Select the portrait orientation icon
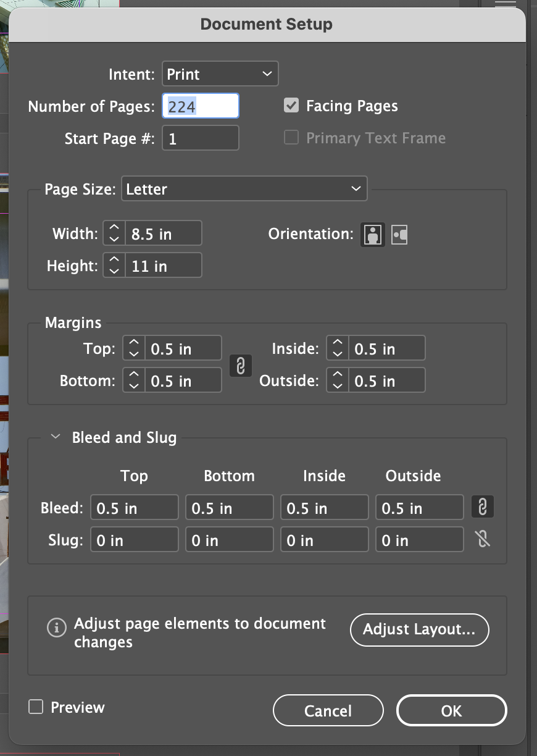This screenshot has width=537, height=756. point(372,235)
